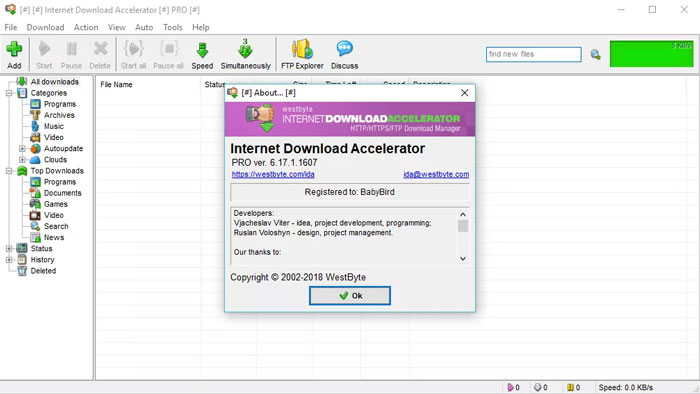The height and width of the screenshot is (394, 700).
Task: Select Video under Top Downloads
Action: coord(54,216)
